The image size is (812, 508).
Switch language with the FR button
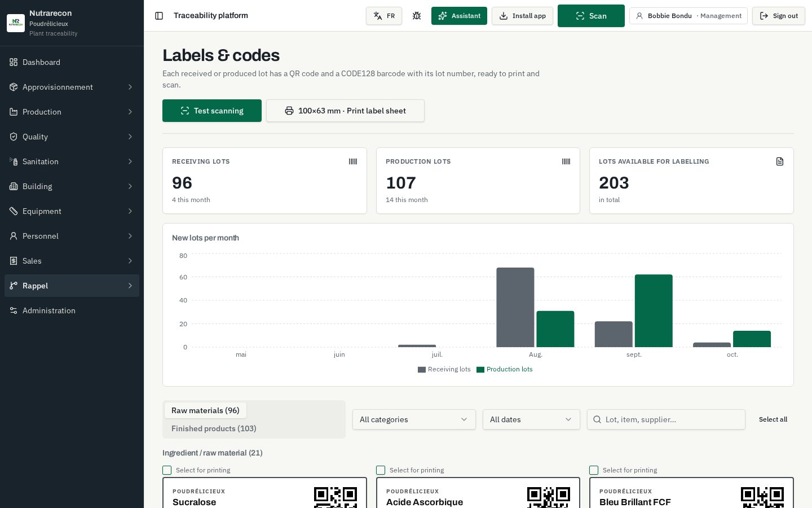pos(384,16)
